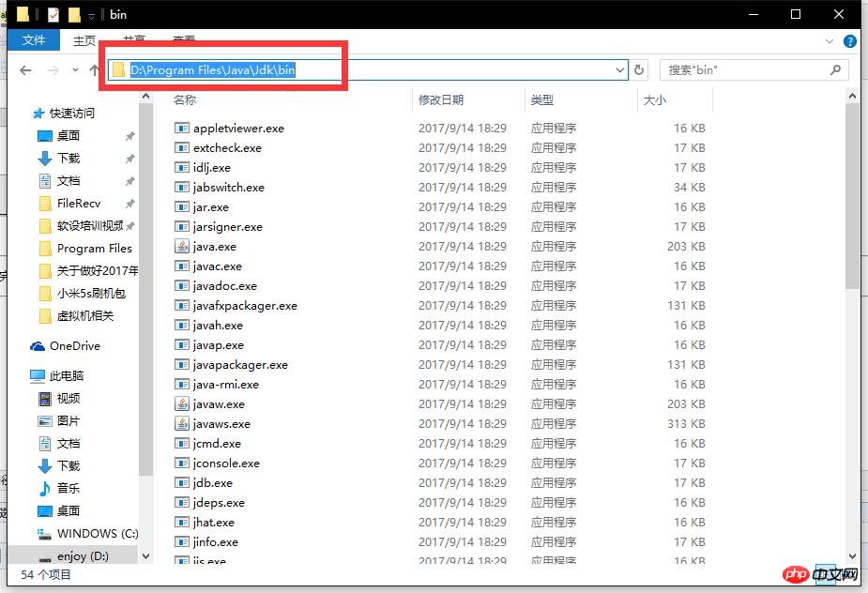The height and width of the screenshot is (593, 868).
Task: Select the javaws.exe coffee cup icon
Action: [181, 423]
